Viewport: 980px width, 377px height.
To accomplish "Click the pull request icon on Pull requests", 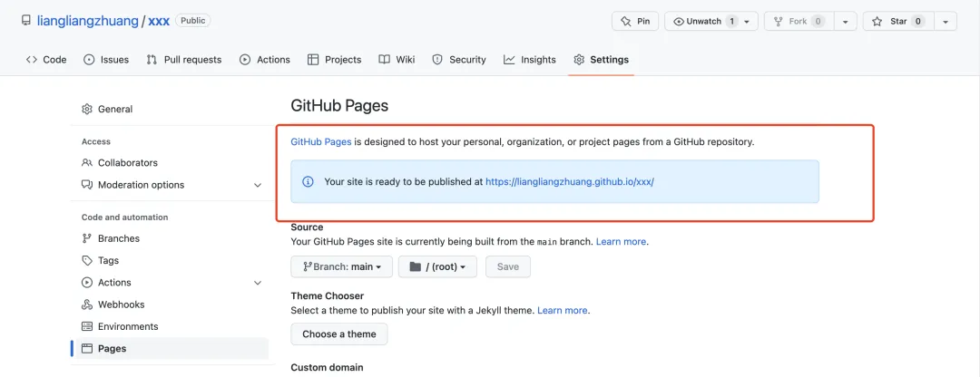I will pos(152,60).
